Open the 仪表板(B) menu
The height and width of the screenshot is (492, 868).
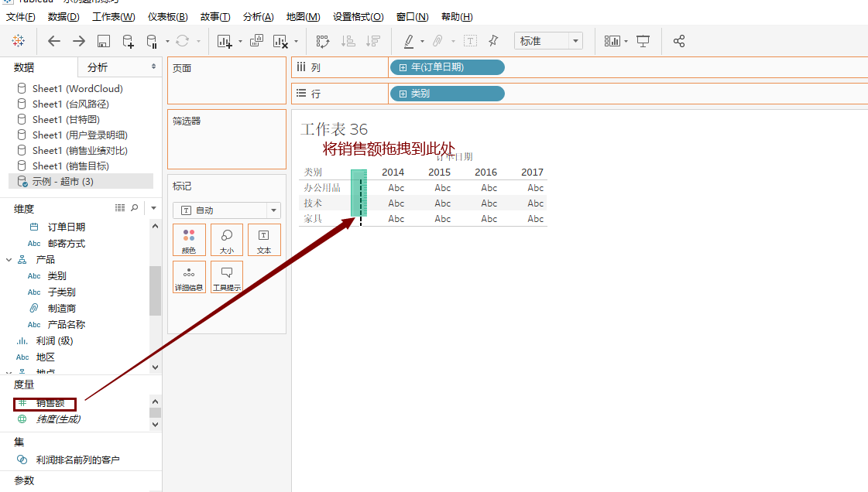(168, 16)
